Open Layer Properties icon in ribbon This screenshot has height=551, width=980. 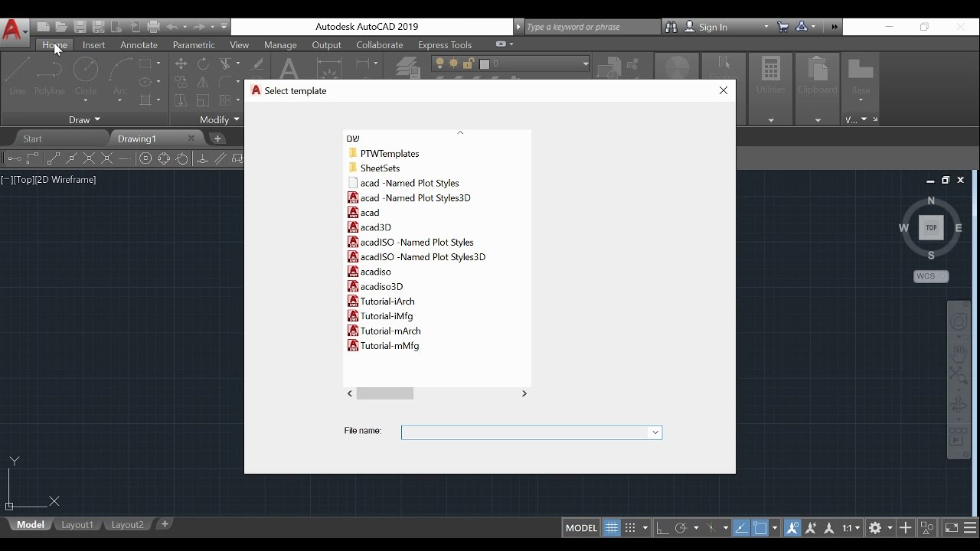click(408, 68)
